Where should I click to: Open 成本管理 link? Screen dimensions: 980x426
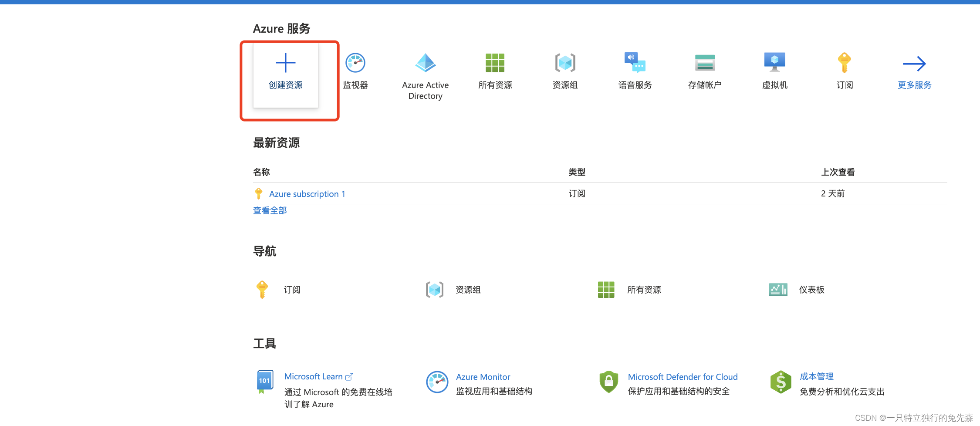point(817,376)
